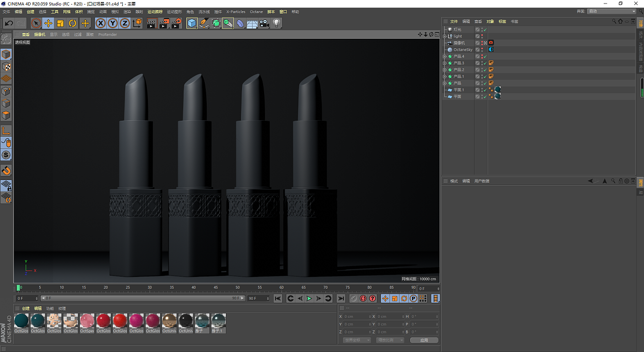Screen dimensions: 644x352
Task: Open the 帮助 menu
Action: (x=295, y=12)
